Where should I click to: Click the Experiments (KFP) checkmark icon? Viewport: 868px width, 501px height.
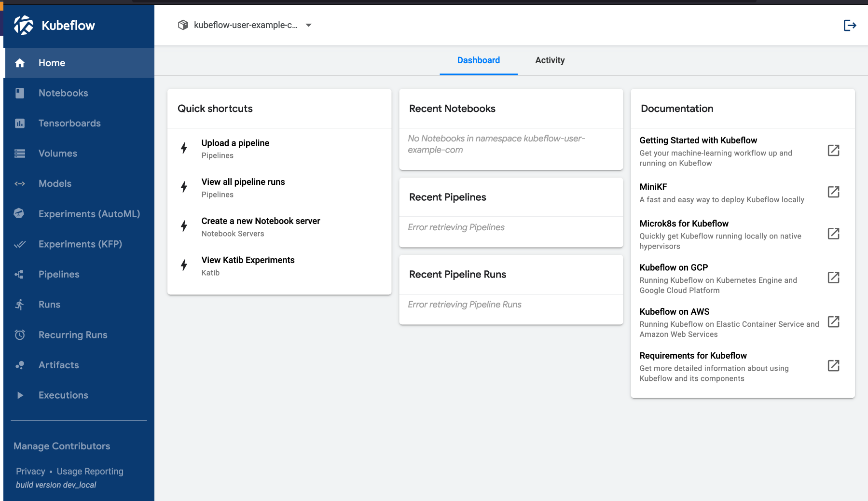pos(20,244)
